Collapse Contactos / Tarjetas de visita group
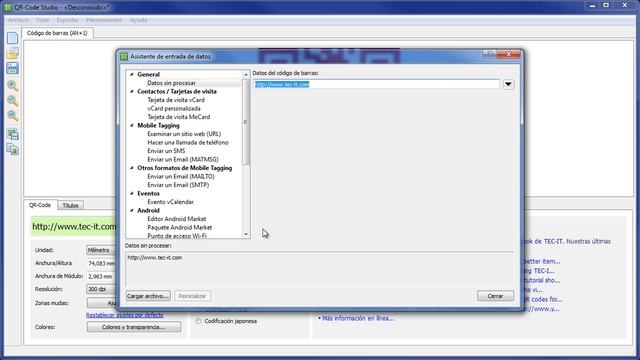Viewport: 640px width, 360px height. [132, 91]
